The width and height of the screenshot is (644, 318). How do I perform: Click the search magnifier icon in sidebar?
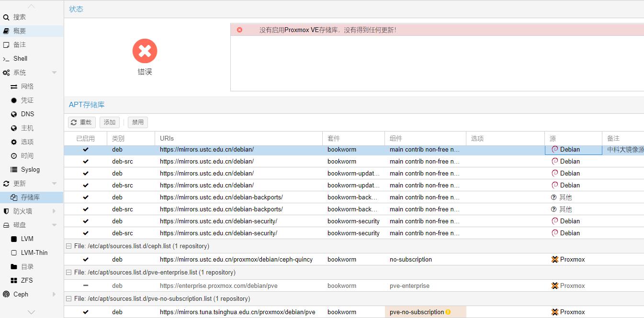(x=6, y=17)
